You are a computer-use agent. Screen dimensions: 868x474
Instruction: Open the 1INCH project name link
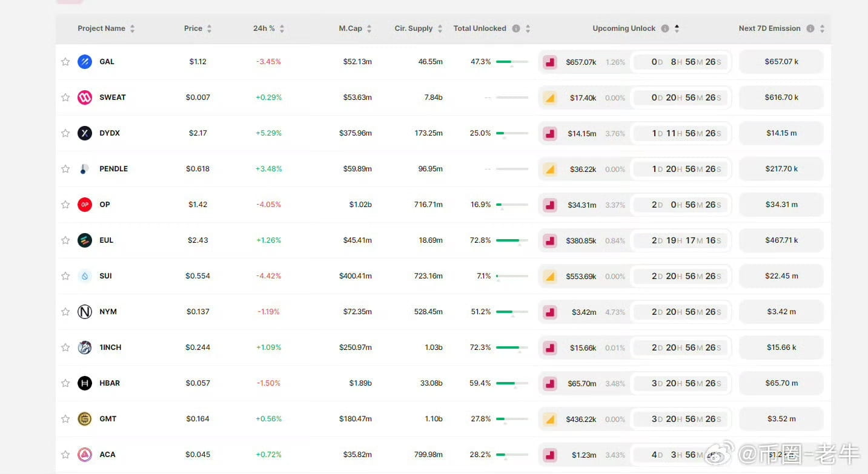click(110, 347)
